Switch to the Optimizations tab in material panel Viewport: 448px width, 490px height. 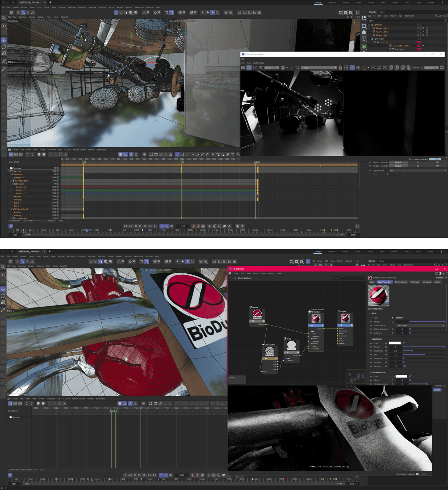click(x=401, y=282)
